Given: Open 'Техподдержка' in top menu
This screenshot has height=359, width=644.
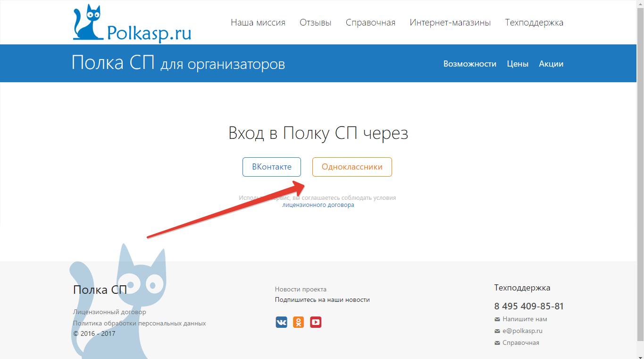Looking at the screenshot, I should point(534,23).
